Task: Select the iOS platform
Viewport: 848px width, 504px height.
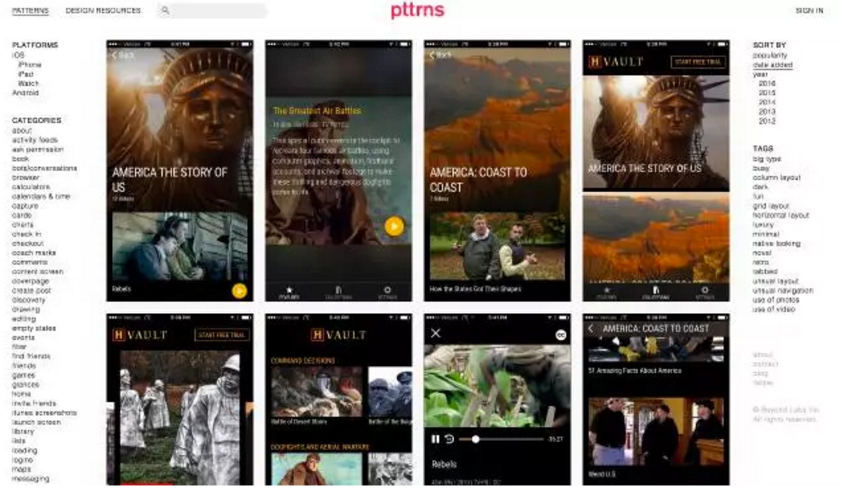Action: 18,56
